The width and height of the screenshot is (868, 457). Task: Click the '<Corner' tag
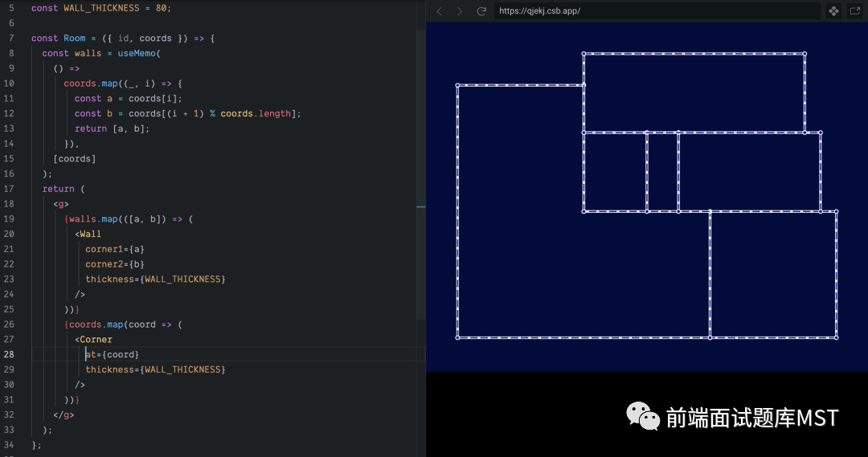point(93,339)
